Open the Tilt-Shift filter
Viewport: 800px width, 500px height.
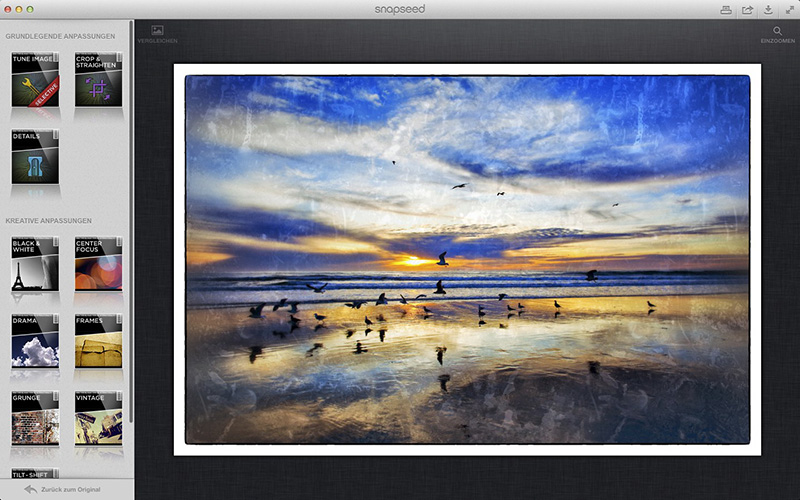tap(35, 473)
